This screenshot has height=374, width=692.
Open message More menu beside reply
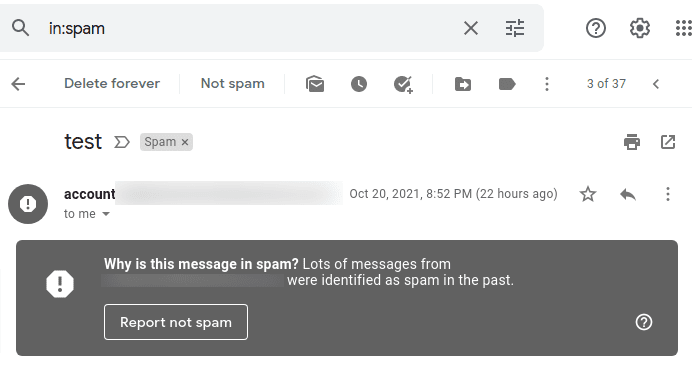coord(668,194)
